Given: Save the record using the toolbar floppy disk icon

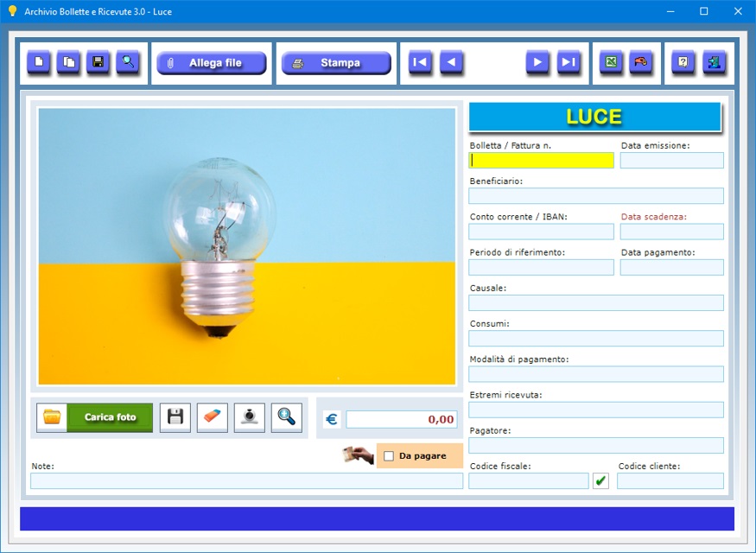Looking at the screenshot, I should [98, 62].
